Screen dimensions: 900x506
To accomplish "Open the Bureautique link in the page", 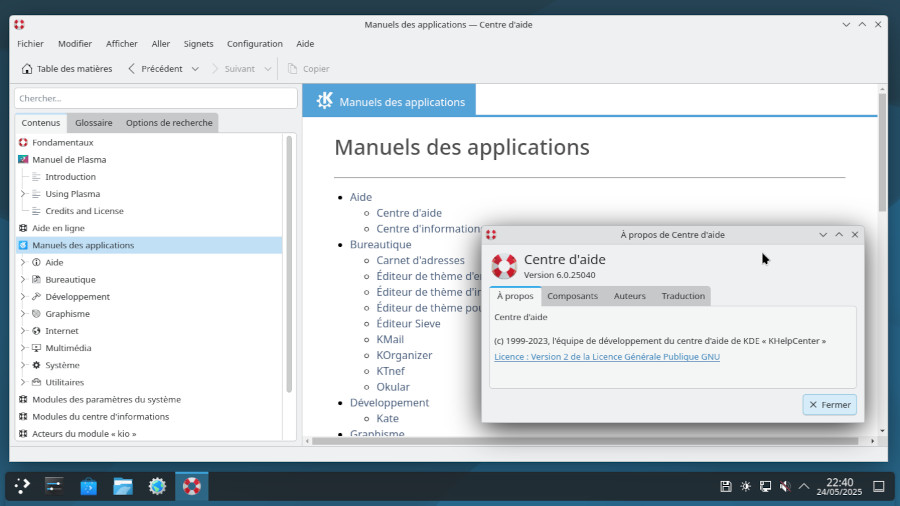I will [x=381, y=244].
